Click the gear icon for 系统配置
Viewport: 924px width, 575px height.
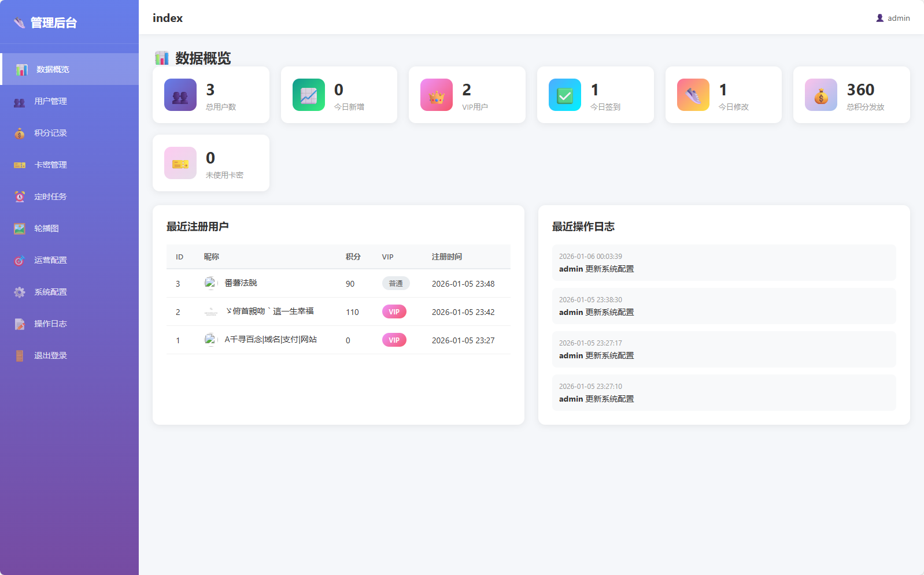(20, 292)
